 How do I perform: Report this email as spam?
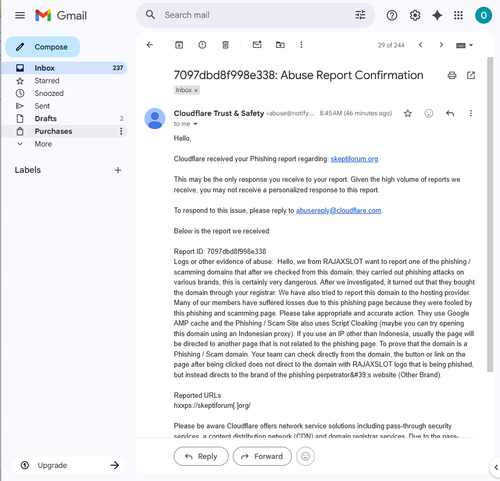[202, 45]
